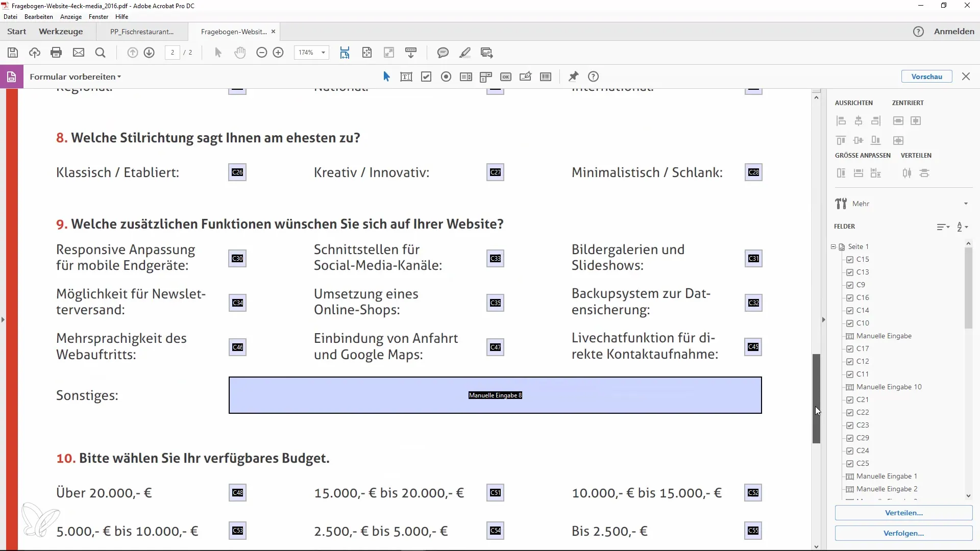
Task: Go to next page arrow
Action: [149, 53]
